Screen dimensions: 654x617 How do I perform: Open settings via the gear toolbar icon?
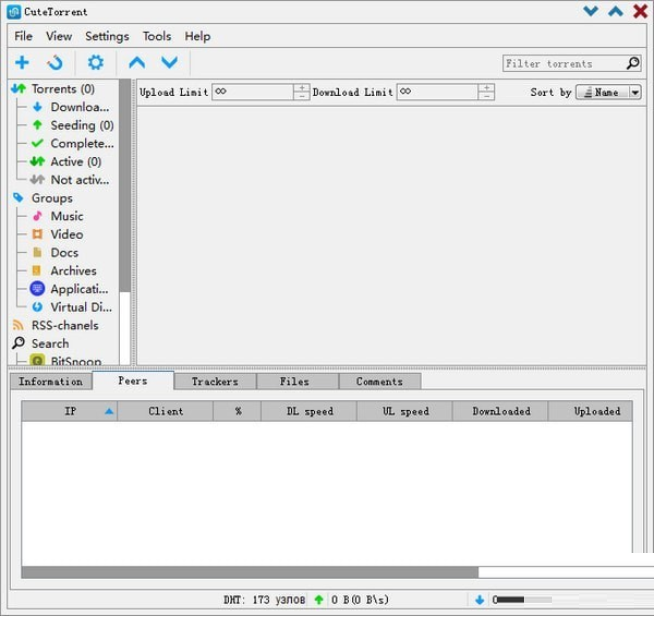pyautogui.click(x=95, y=63)
